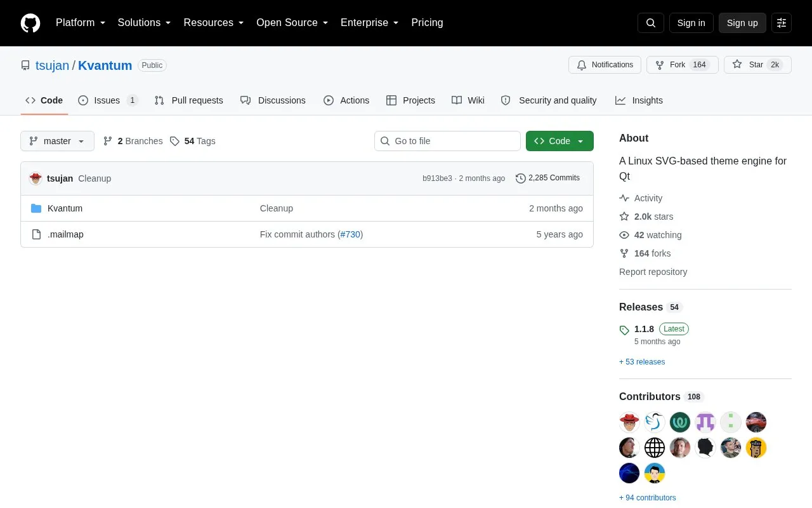Open the green Code dropdown button
Viewport: 812px width, 508px height.
click(560, 141)
